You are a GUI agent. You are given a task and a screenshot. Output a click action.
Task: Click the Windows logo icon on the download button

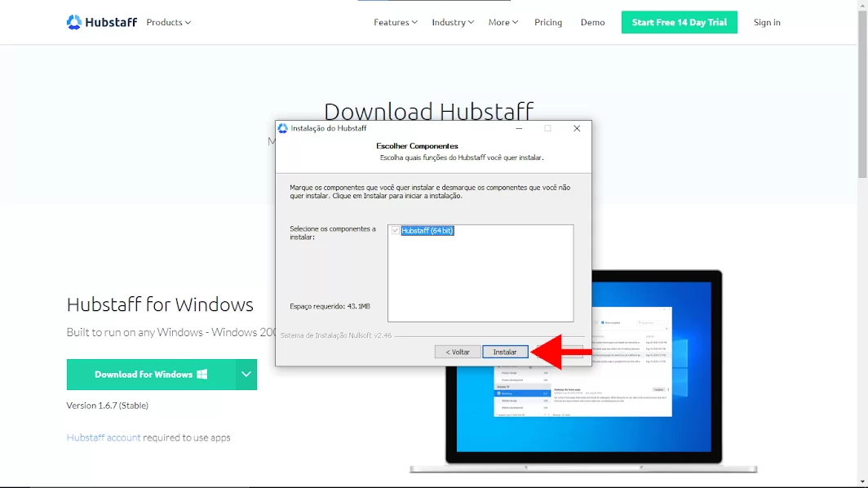pyautogui.click(x=202, y=375)
